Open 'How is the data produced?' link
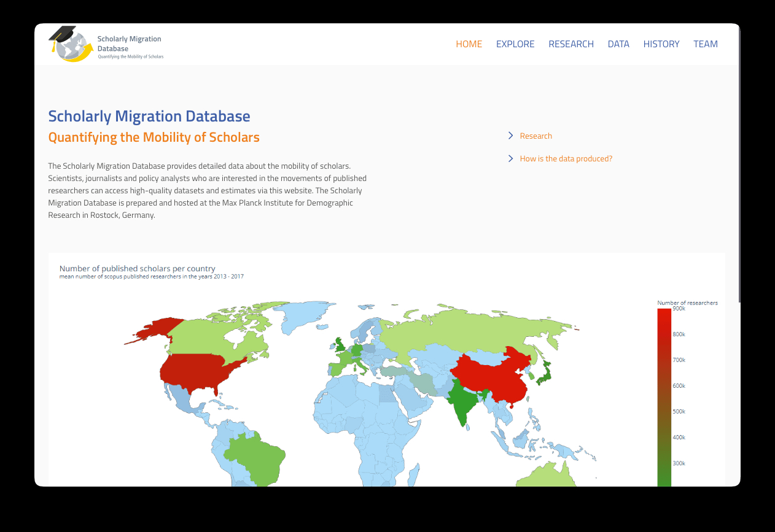 [x=566, y=159]
